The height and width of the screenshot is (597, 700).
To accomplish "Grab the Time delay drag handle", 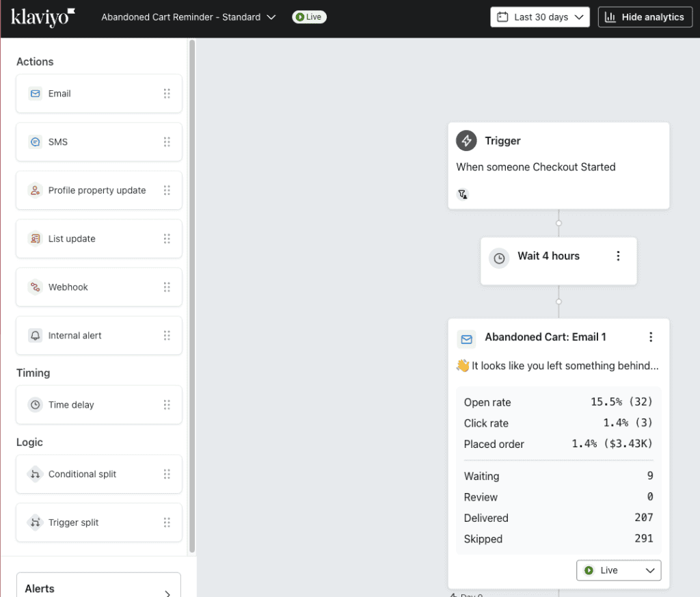I will coord(167,405).
